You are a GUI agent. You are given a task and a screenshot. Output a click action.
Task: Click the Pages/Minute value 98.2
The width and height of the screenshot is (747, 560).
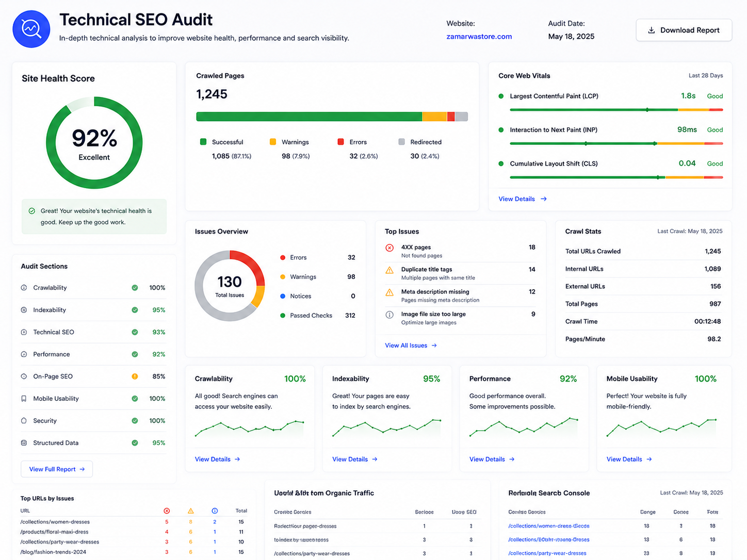click(x=714, y=339)
